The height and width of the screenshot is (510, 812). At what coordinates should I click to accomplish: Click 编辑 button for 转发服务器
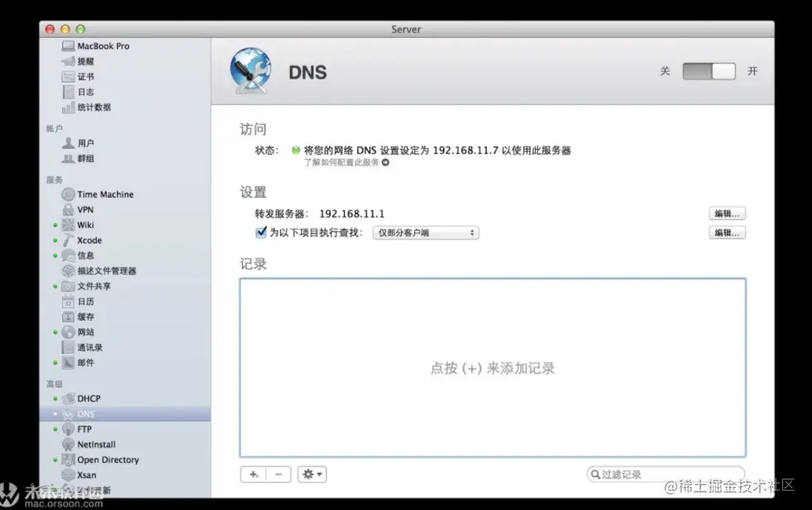pos(727,213)
